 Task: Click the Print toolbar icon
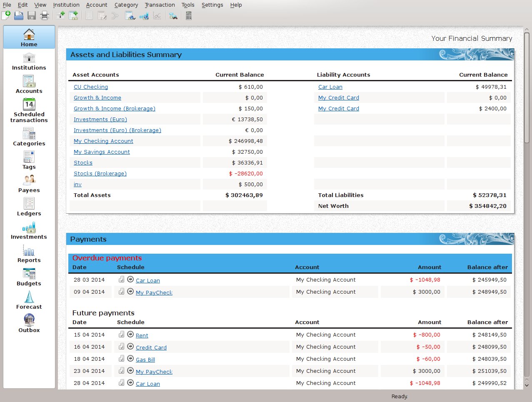point(45,16)
